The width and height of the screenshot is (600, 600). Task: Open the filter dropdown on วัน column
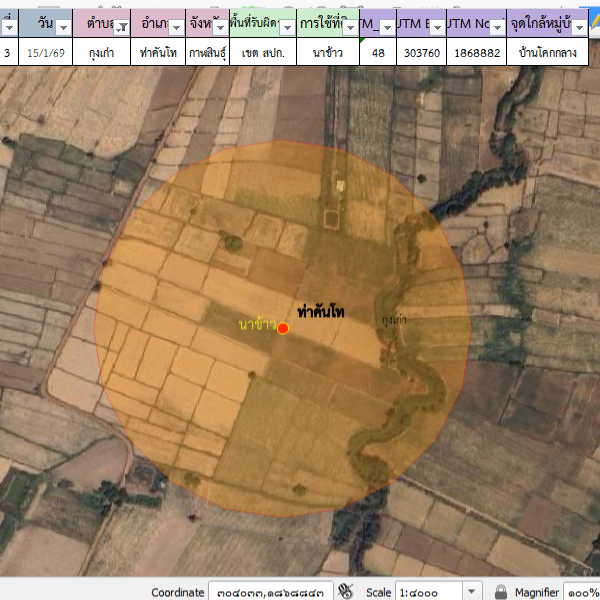tap(63, 27)
